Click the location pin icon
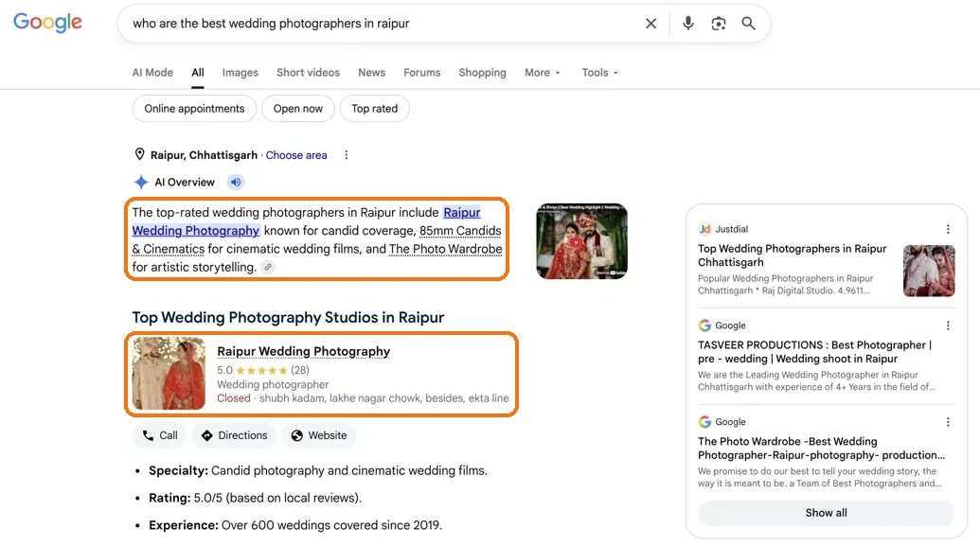This screenshot has width=980, height=546. click(139, 154)
